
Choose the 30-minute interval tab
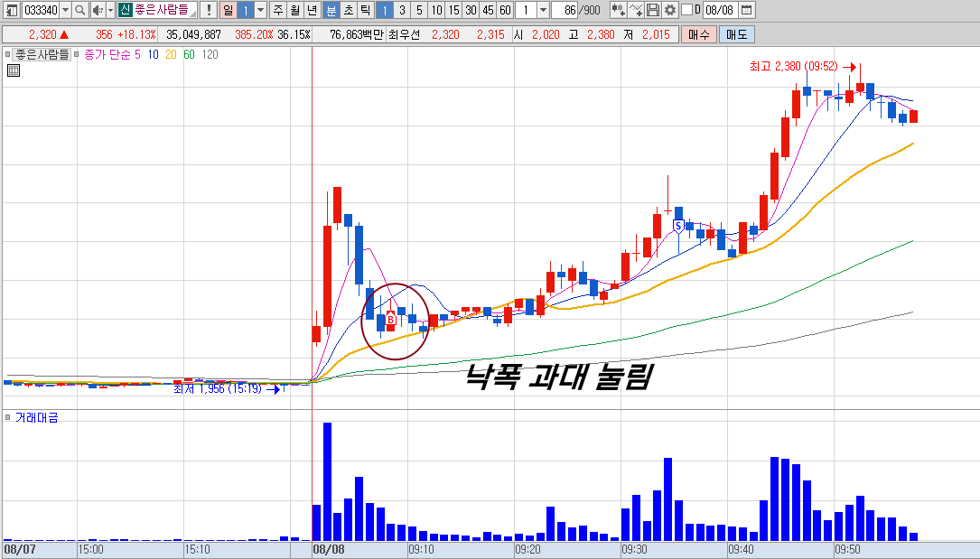(471, 10)
